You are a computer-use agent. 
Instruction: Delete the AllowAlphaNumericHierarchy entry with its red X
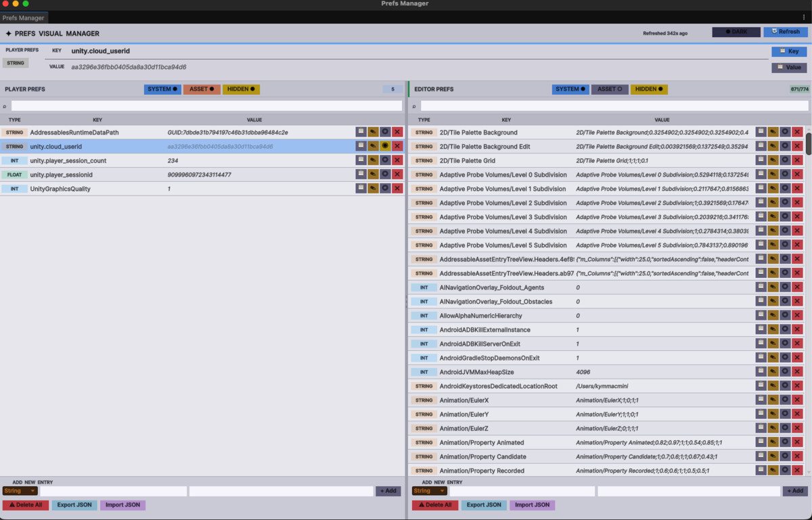797,316
